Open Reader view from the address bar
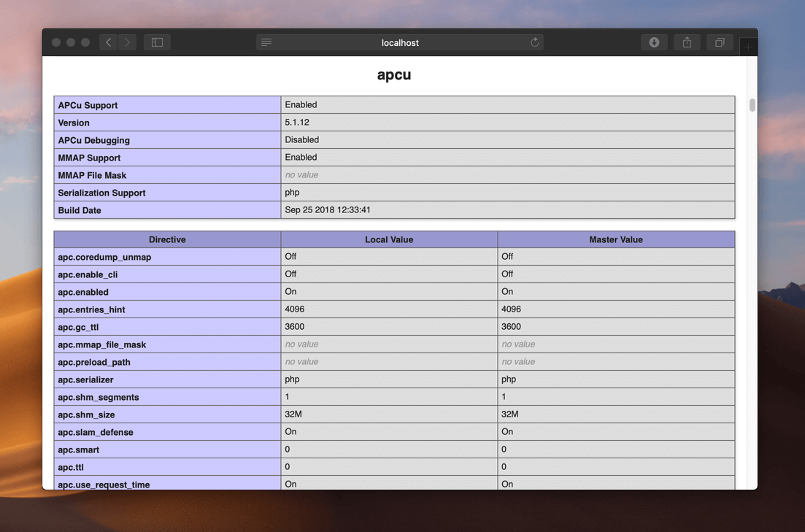 266,42
